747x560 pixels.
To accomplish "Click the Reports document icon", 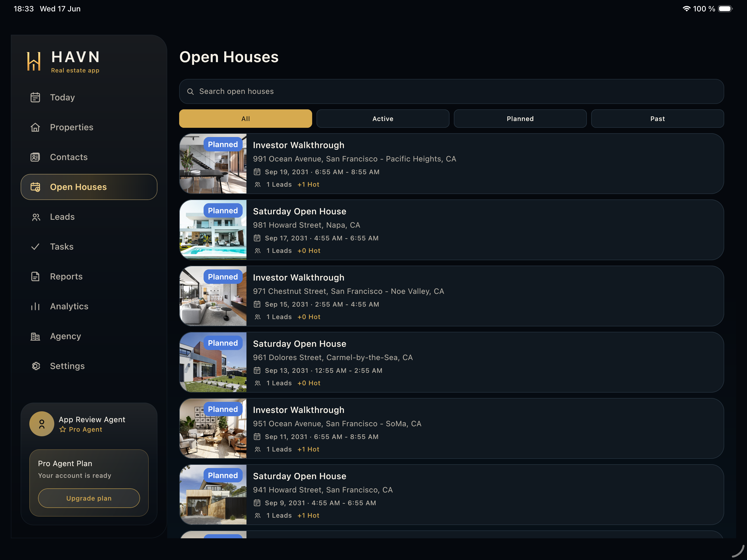I will (35, 277).
